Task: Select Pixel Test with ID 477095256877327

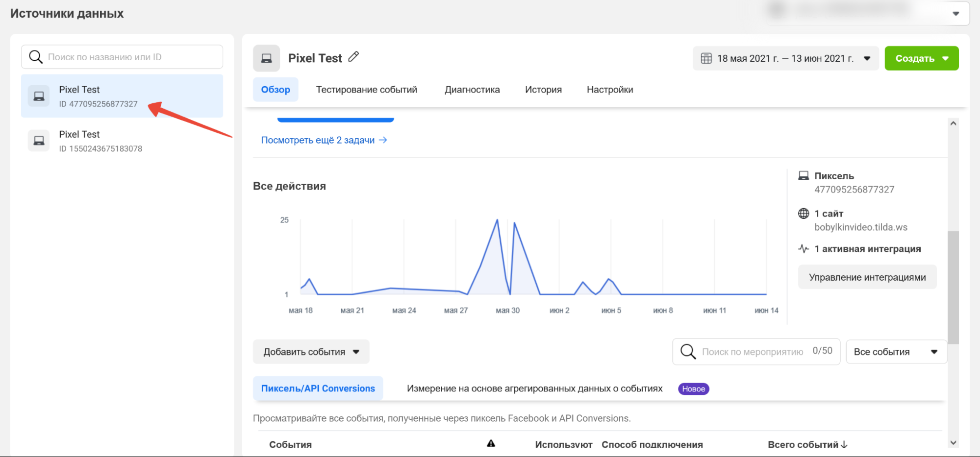Action: point(122,96)
